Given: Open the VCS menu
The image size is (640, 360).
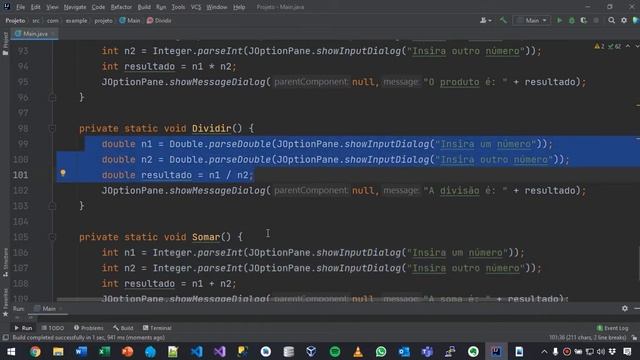Looking at the screenshot, I should 196,7.
